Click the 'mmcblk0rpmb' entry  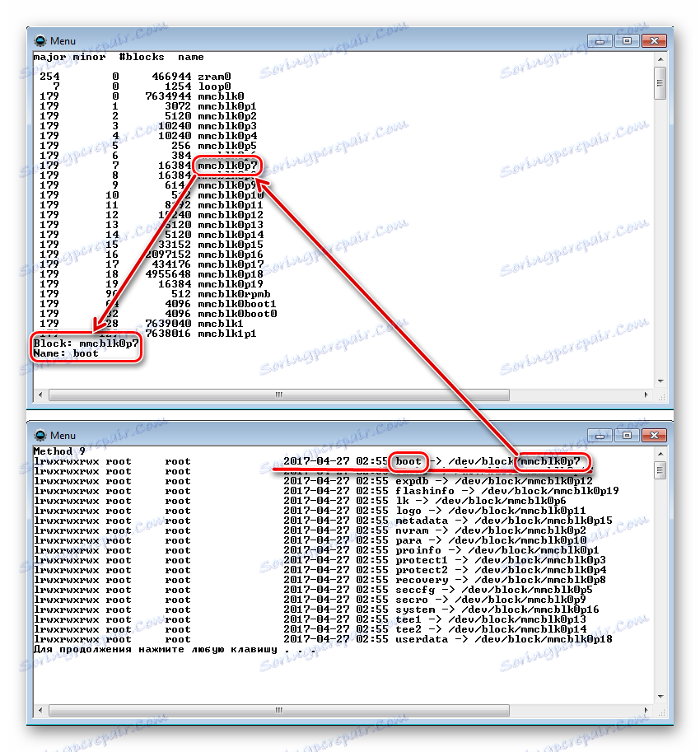[234, 294]
